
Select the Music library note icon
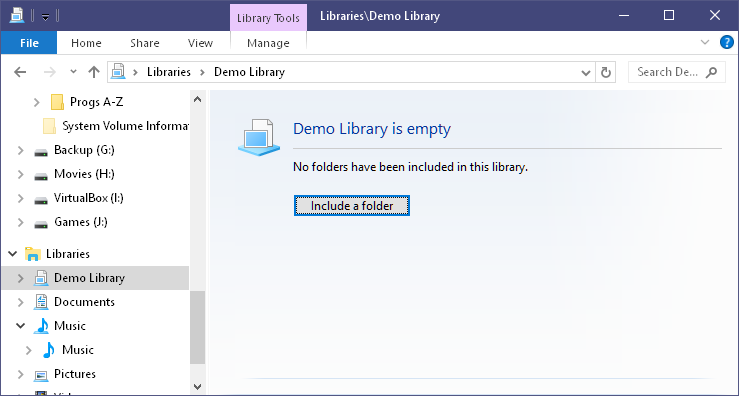point(41,326)
